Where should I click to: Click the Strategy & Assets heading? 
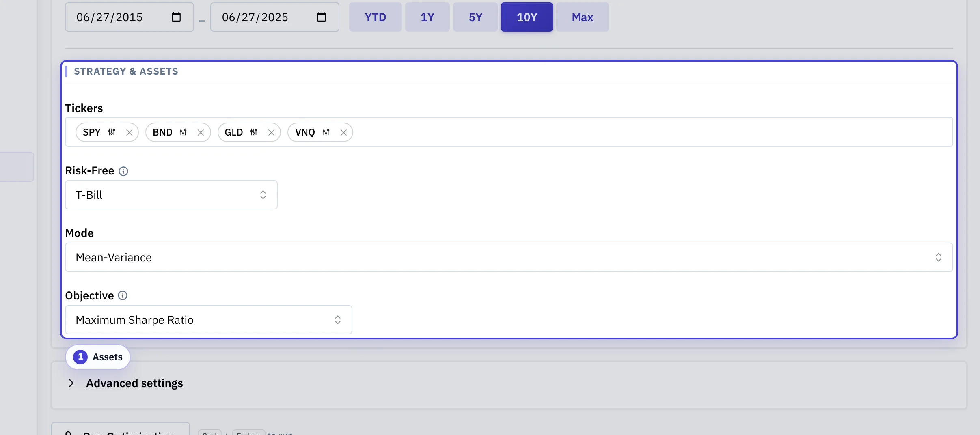click(x=126, y=71)
